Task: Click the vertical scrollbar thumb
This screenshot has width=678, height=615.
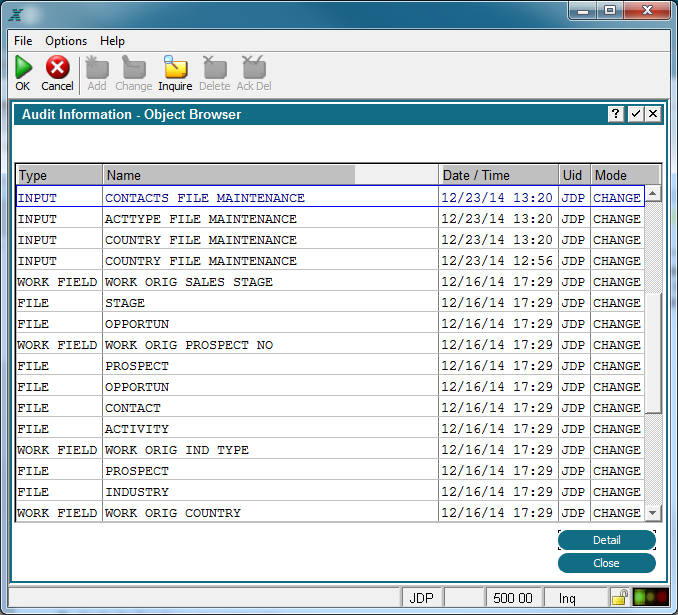Action: coord(653,353)
